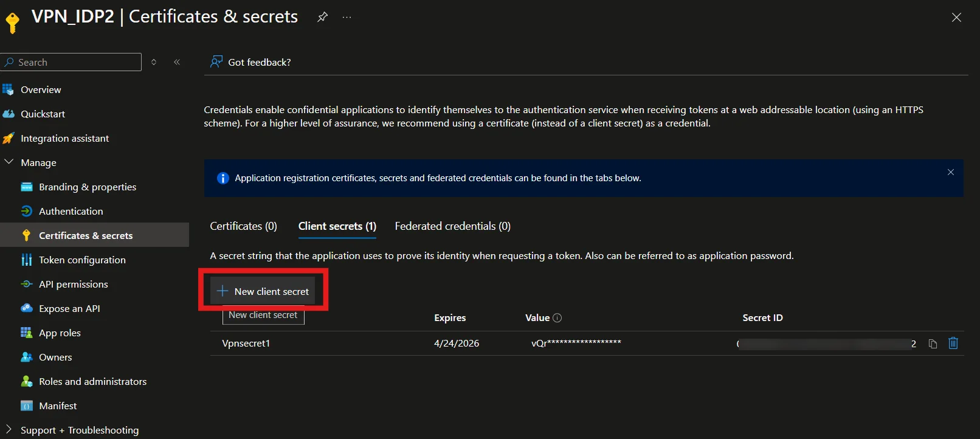Click the Value column header
The width and height of the screenshot is (980, 439).
click(537, 317)
